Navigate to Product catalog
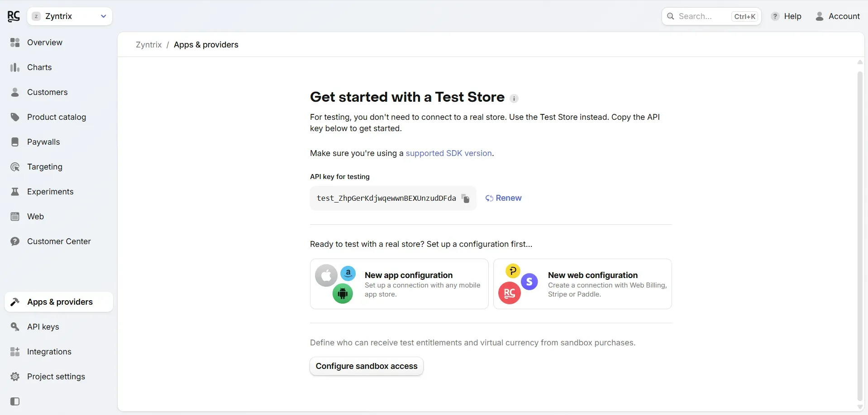The image size is (868, 415). [x=56, y=117]
